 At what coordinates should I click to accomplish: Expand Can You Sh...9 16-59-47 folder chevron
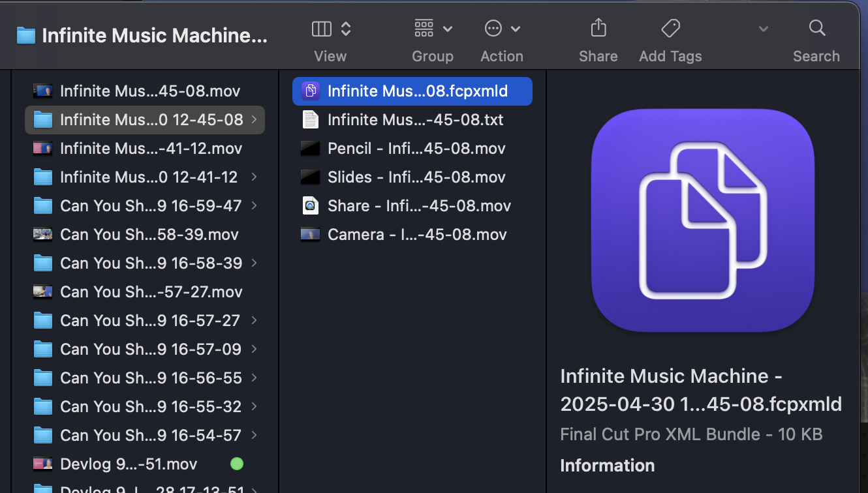(x=254, y=206)
